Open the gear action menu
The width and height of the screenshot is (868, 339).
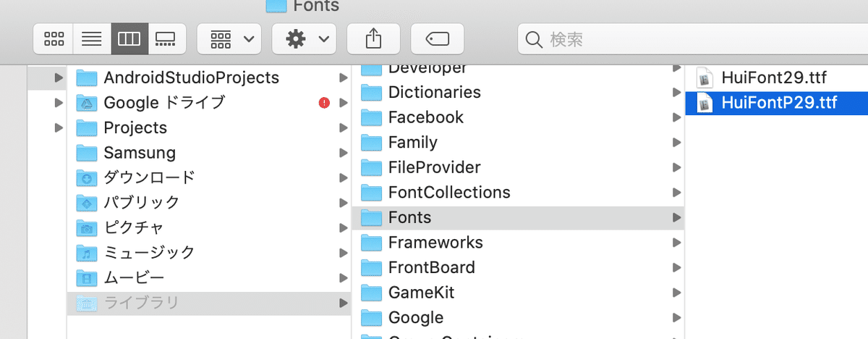click(305, 38)
